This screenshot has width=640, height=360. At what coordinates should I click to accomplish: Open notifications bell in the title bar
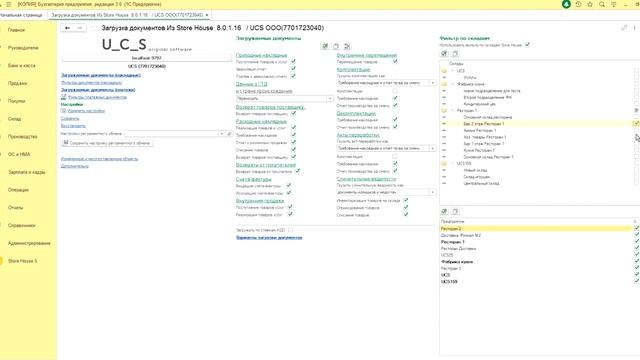coord(566,4)
